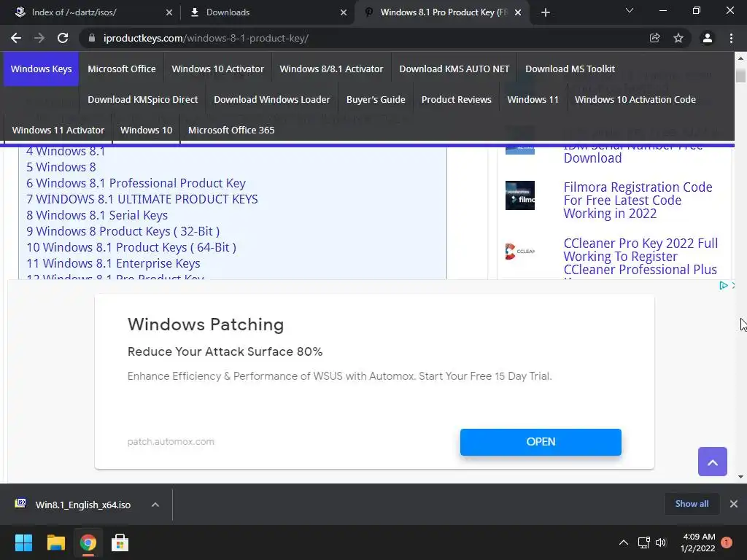Image resolution: width=747 pixels, height=560 pixels.
Task: Open the network tray icon
Action: pos(643,542)
